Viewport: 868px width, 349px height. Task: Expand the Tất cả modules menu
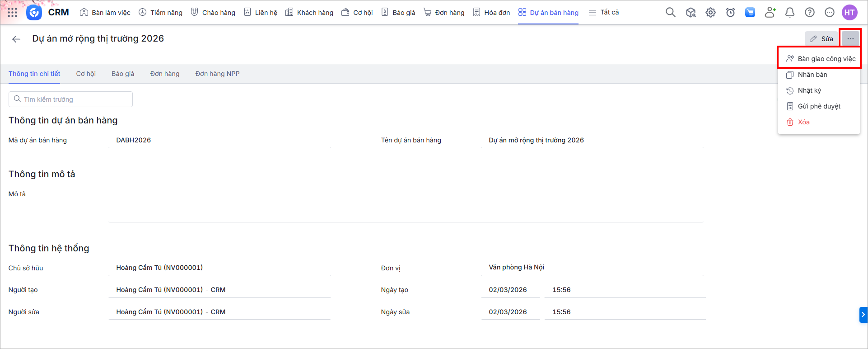tap(604, 13)
